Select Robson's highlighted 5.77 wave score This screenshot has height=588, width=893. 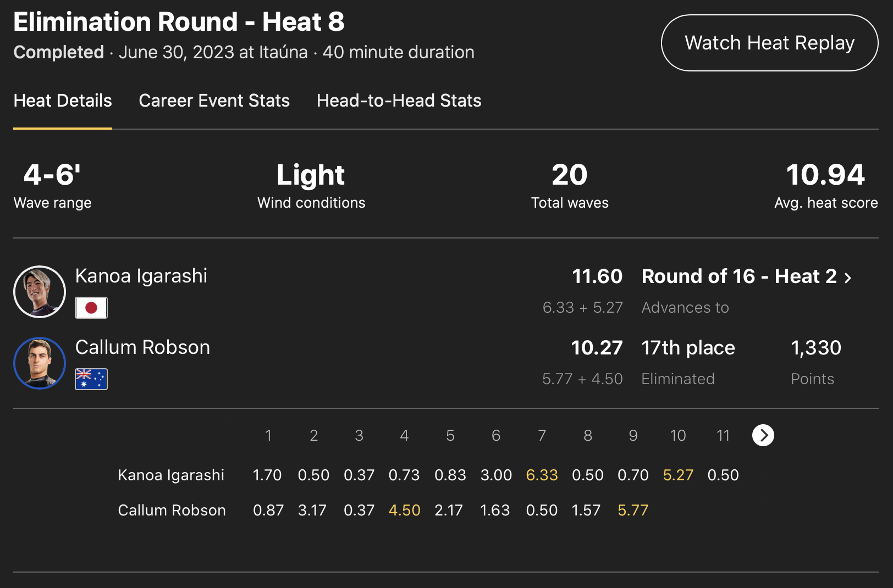[x=633, y=510]
